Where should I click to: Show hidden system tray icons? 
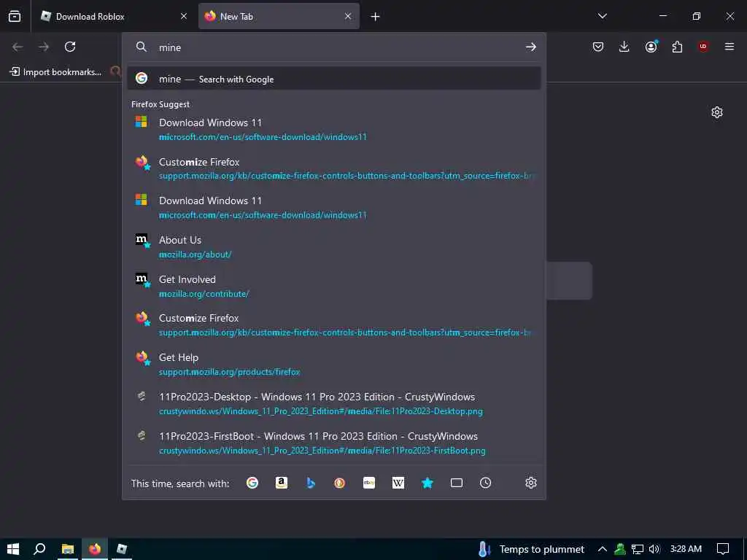602,549
